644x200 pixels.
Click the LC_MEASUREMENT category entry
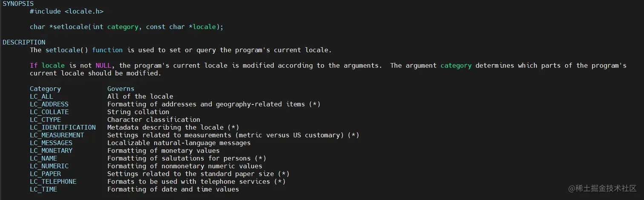click(x=57, y=135)
